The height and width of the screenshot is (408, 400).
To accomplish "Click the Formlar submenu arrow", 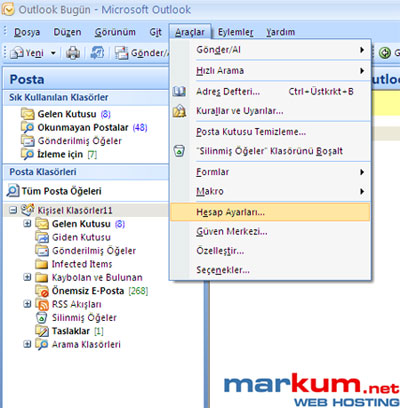I will (362, 172).
